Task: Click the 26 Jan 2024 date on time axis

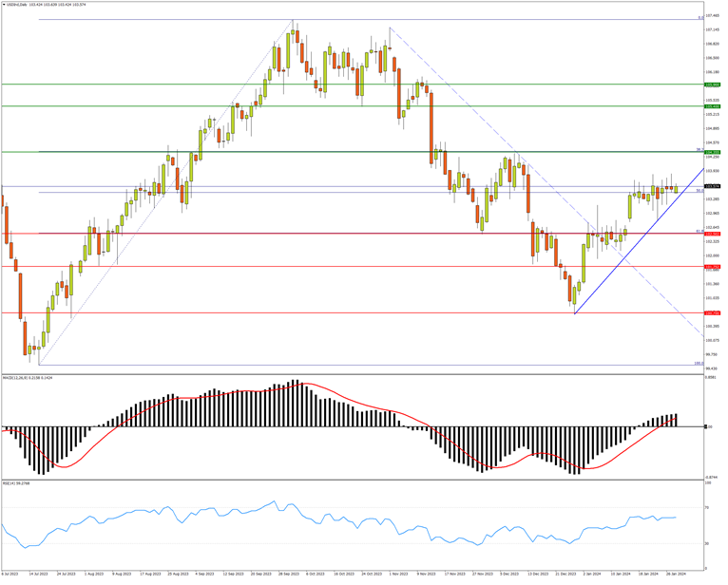Action: pos(676,575)
